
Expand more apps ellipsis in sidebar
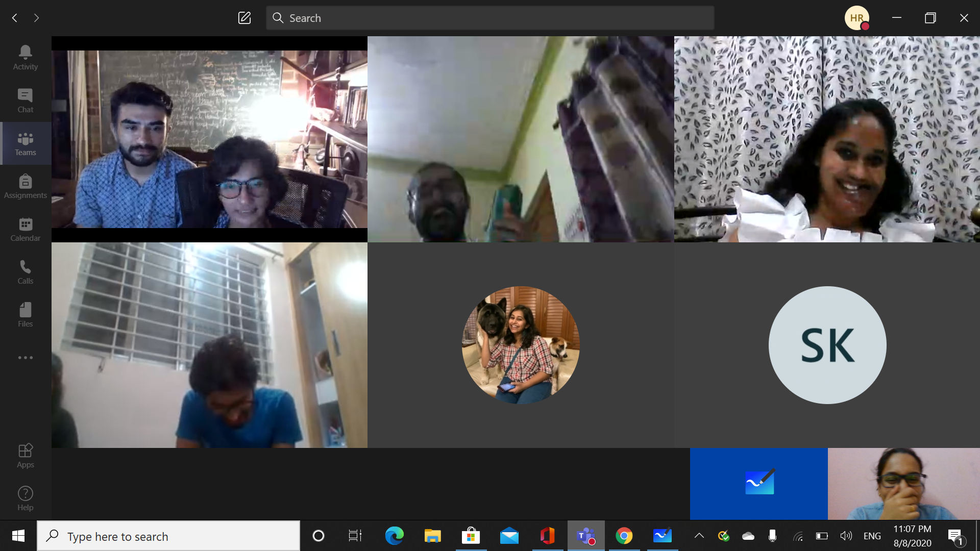pyautogui.click(x=25, y=358)
